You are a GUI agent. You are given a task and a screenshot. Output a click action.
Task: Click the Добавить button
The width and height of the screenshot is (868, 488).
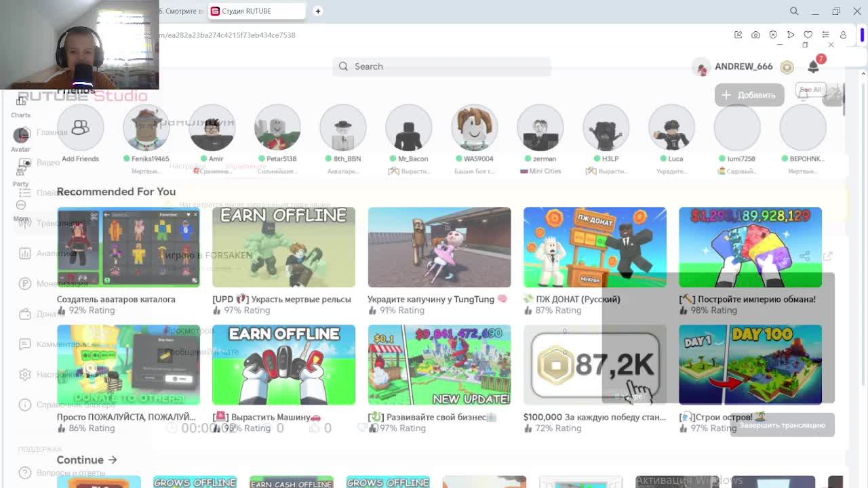pos(749,95)
